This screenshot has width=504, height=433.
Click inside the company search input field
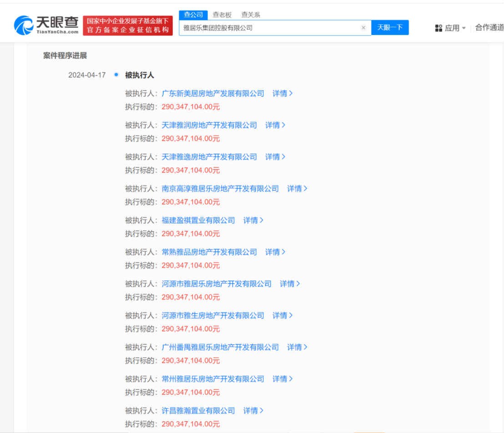[x=273, y=28]
